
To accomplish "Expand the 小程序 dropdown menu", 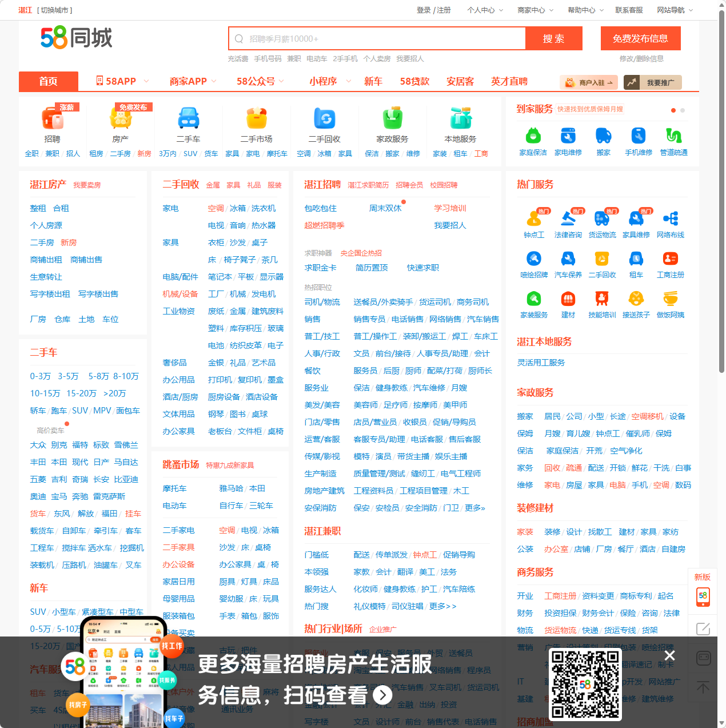I will (x=324, y=81).
